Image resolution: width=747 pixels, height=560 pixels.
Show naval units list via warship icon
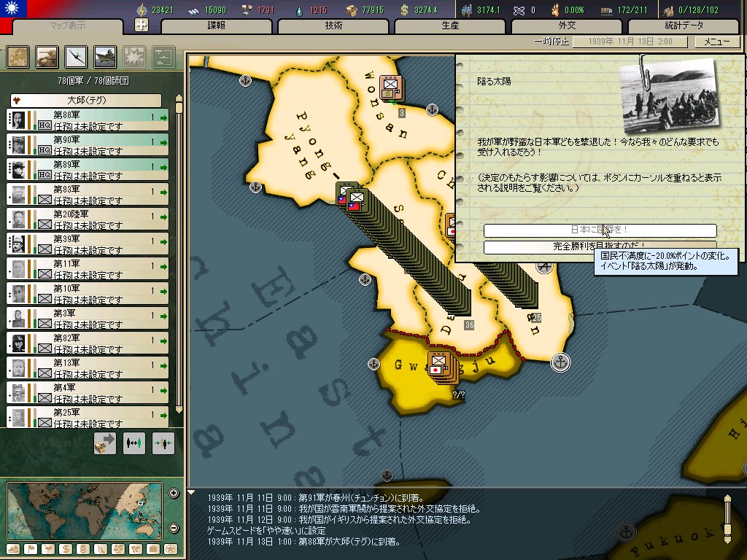[105, 57]
